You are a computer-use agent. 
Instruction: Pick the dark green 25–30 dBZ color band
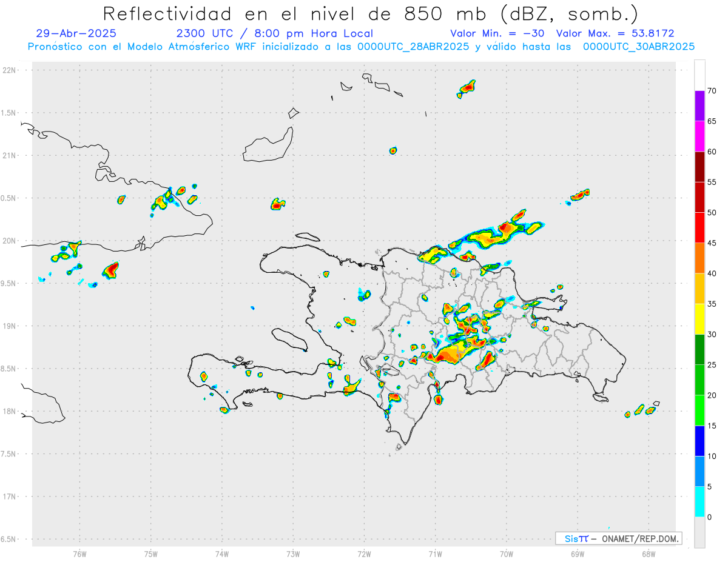699,350
